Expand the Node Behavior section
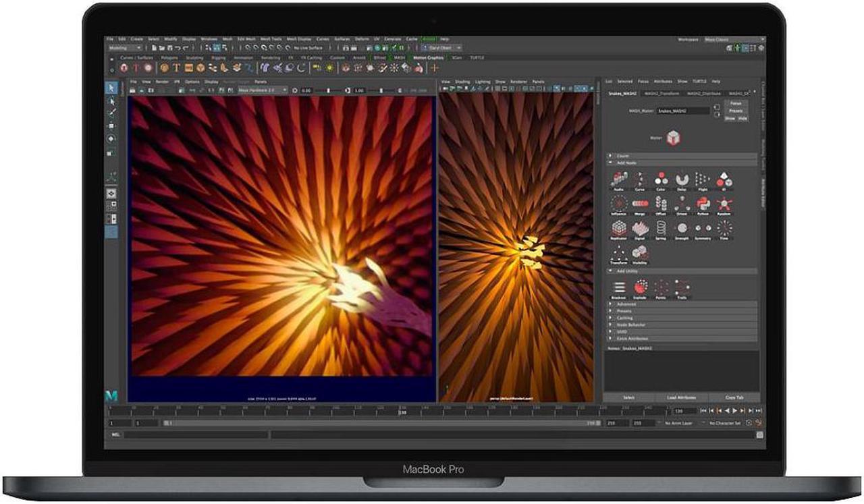The height and width of the screenshot is (504, 864). [682, 325]
